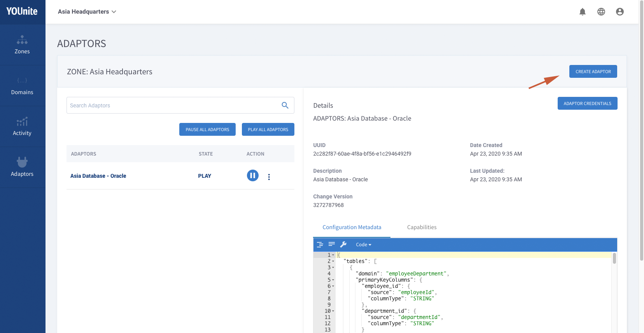Click the "employeeDepartment" value in code
Image resolution: width=644 pixels, height=333 pixels.
(416, 274)
